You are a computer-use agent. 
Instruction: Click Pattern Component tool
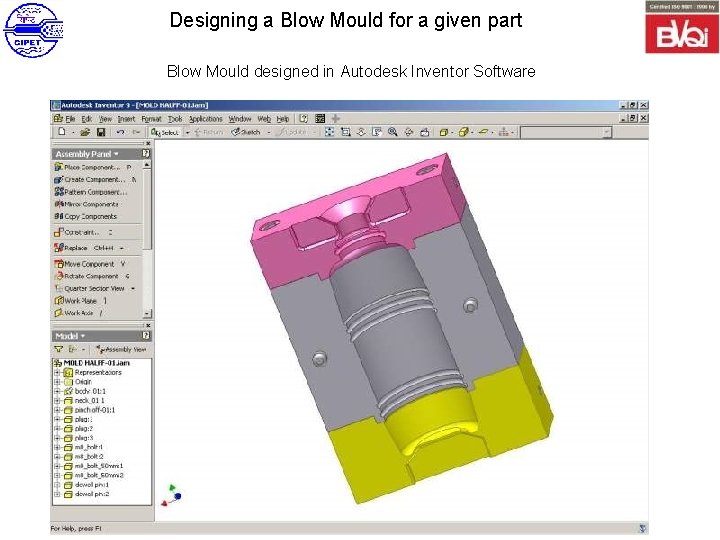90,192
